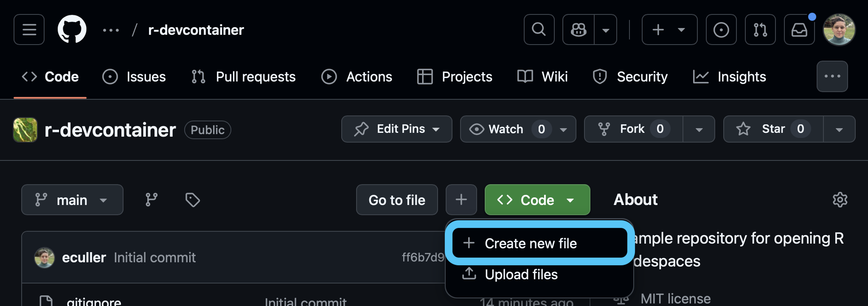Open GitHub Copilot chat icon
The height and width of the screenshot is (306, 868).
[579, 30]
